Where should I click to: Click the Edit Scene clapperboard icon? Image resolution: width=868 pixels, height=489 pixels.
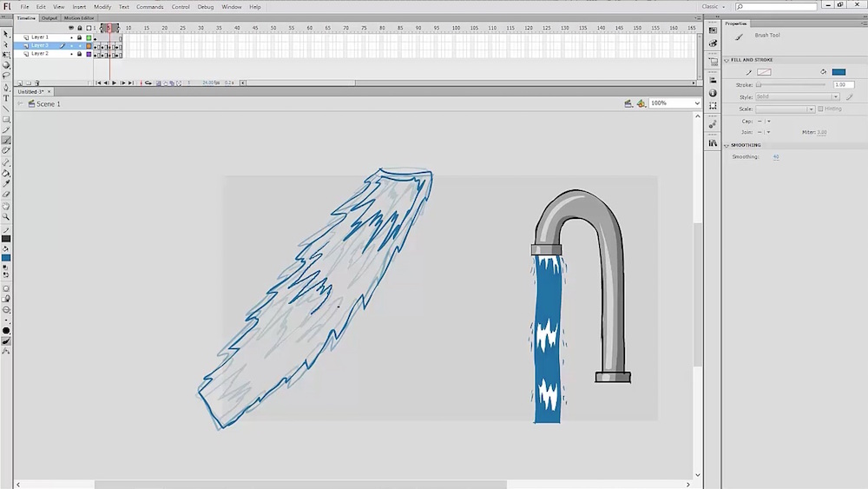click(628, 103)
